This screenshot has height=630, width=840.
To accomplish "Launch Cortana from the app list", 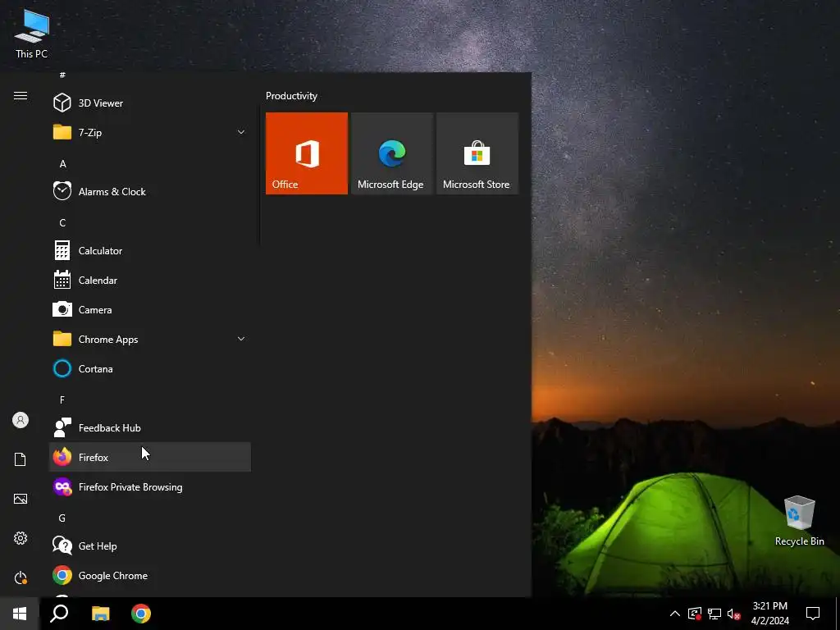I will 149,368.
